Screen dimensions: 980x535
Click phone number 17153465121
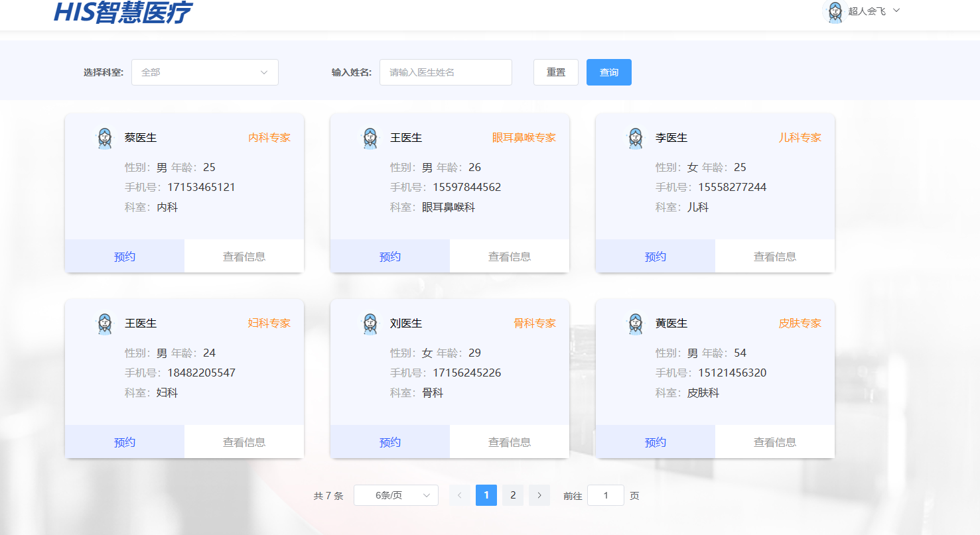tap(201, 187)
